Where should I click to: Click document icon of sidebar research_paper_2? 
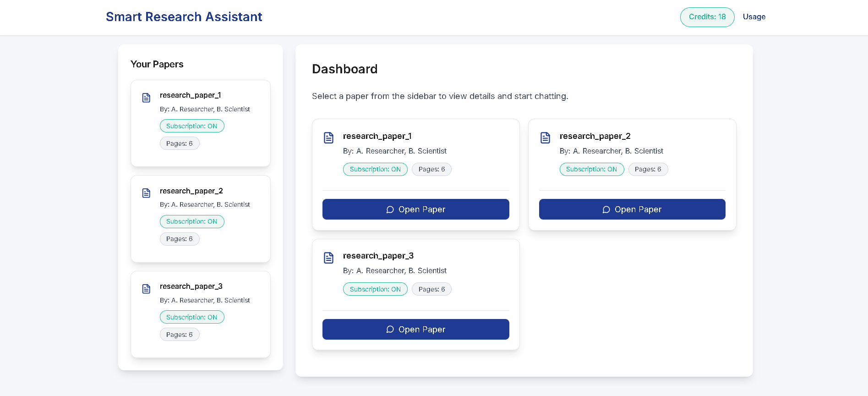[x=146, y=193]
